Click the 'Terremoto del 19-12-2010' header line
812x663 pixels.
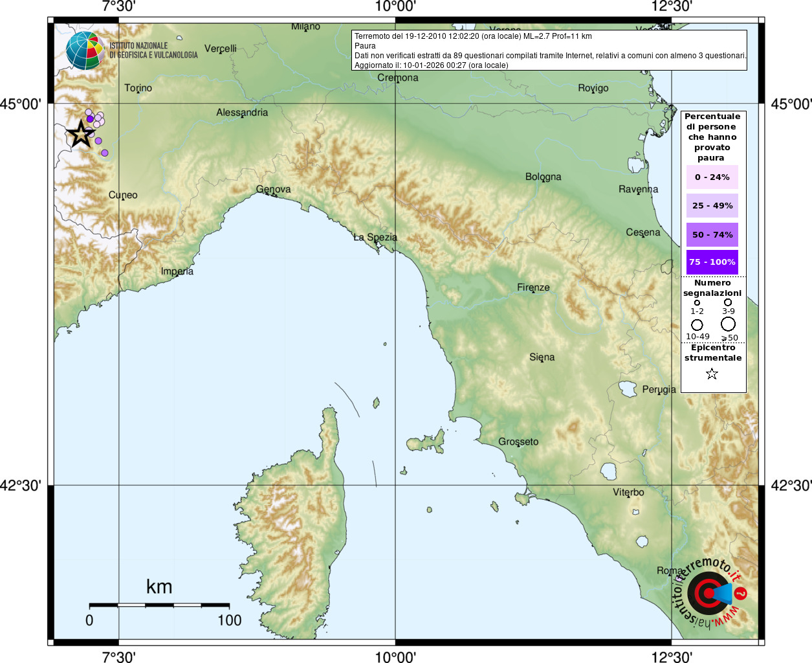pos(473,36)
